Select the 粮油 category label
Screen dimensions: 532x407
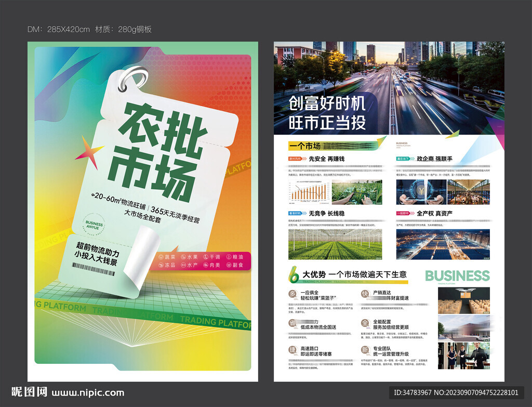click(x=237, y=257)
